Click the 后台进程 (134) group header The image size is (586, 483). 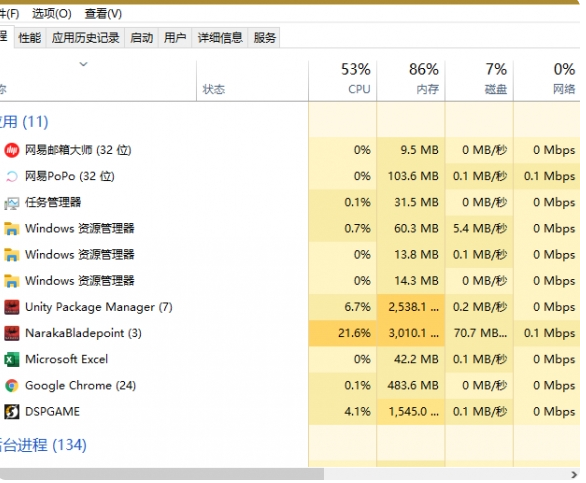point(43,445)
